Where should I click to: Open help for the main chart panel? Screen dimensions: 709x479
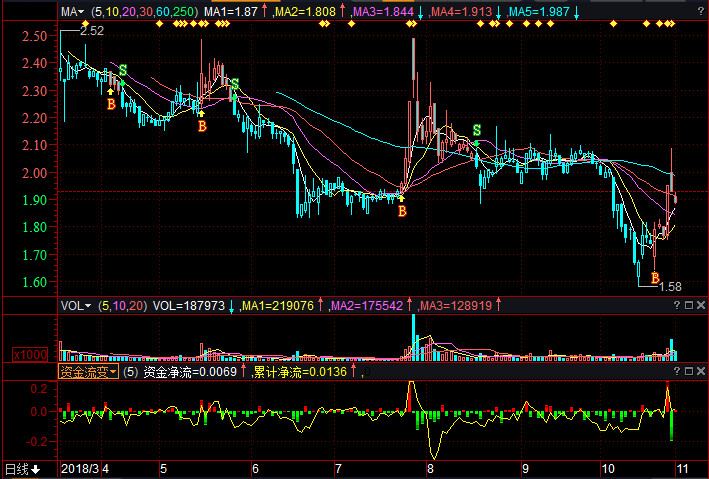(x=700, y=12)
